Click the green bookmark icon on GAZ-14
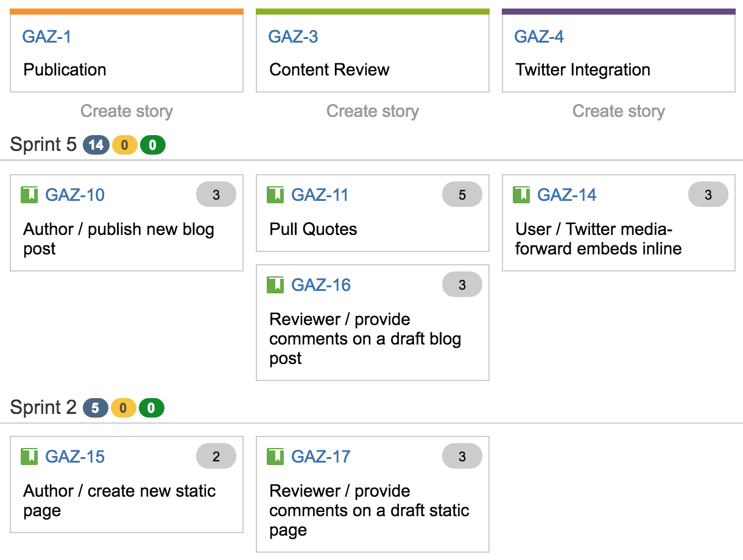 521,195
